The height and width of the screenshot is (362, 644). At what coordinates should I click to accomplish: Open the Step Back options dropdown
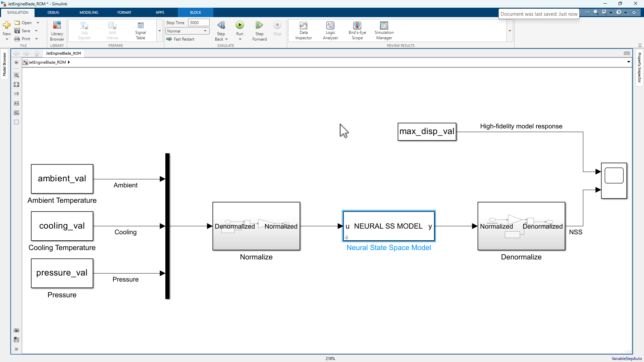226,39
